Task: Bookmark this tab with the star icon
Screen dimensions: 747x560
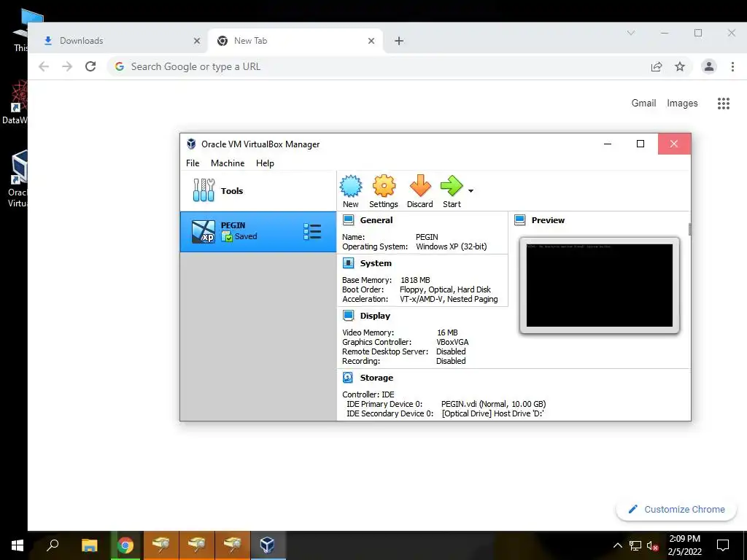Action: tap(680, 66)
